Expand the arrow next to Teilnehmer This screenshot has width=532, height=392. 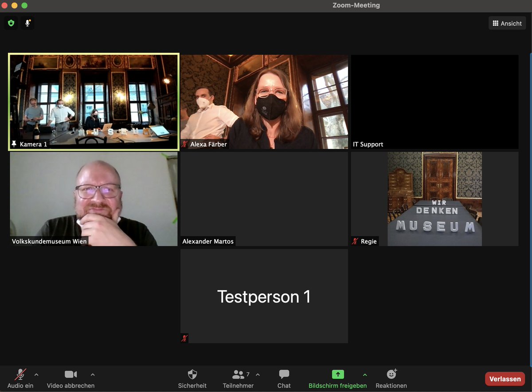pyautogui.click(x=258, y=375)
